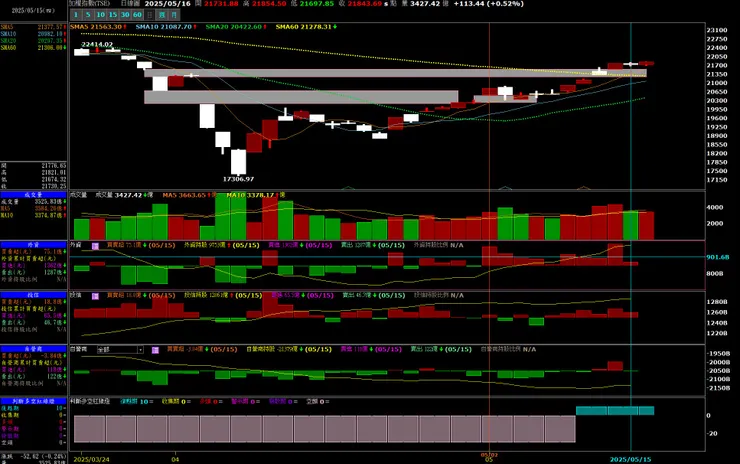Click the purple settings icon in 外資 panel
The height and width of the screenshot is (464, 740).
point(95,246)
